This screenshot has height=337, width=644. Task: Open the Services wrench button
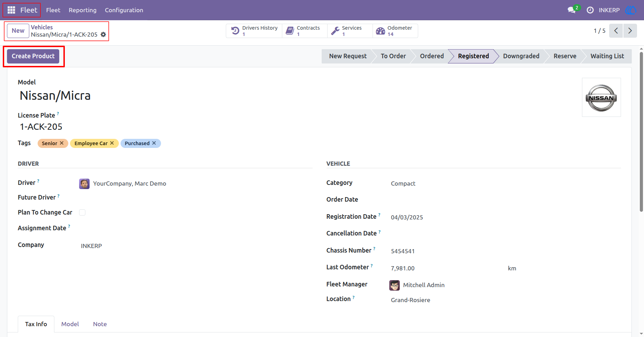click(x=350, y=31)
